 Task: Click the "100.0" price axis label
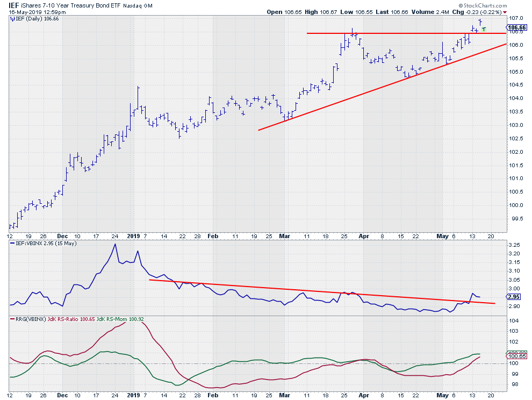(x=515, y=205)
